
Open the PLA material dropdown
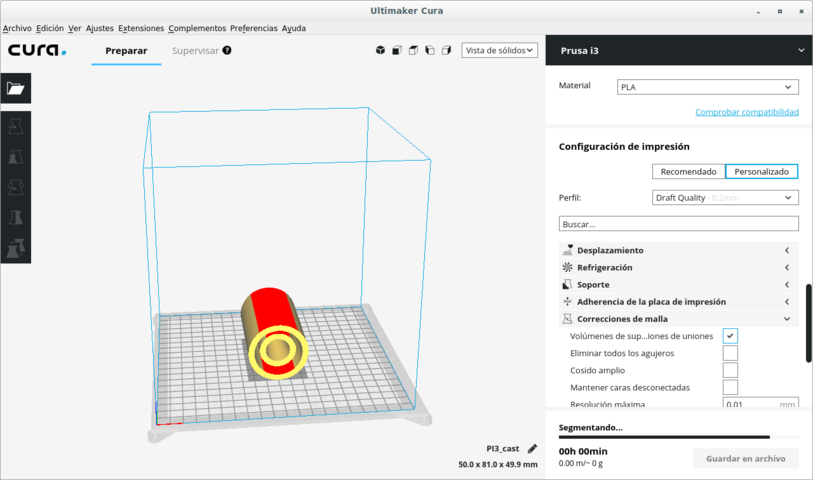click(707, 87)
